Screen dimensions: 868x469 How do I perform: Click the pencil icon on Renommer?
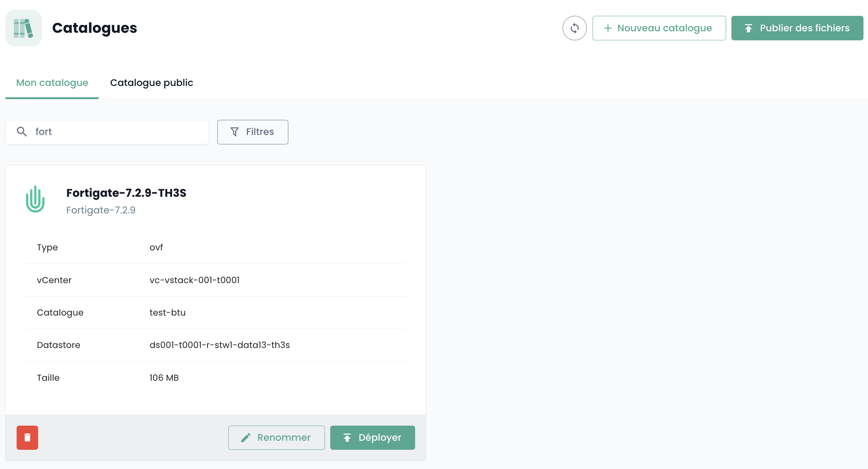pyautogui.click(x=246, y=437)
